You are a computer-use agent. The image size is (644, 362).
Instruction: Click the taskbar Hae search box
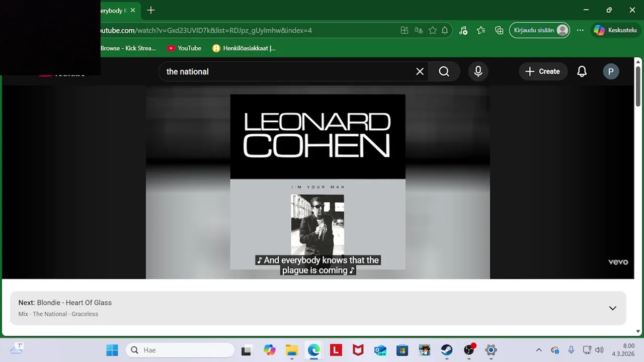(180, 350)
